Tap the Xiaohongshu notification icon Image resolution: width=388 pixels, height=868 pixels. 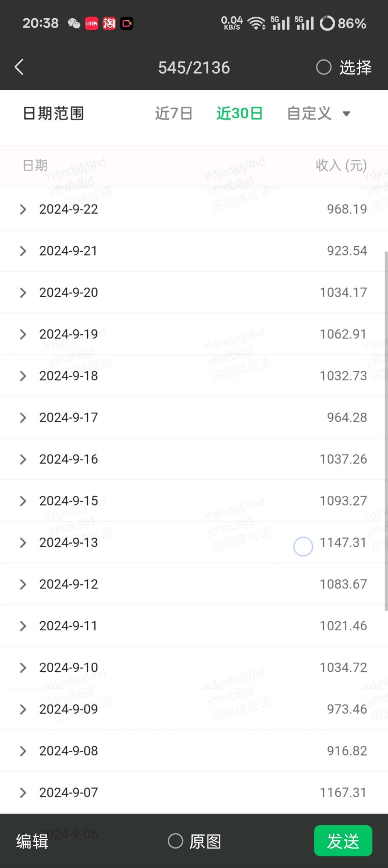(92, 24)
